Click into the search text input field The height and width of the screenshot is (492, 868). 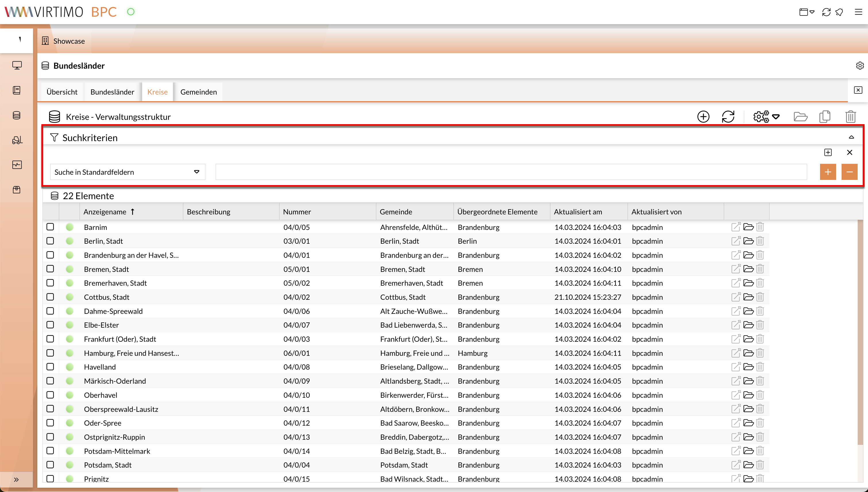pos(511,172)
